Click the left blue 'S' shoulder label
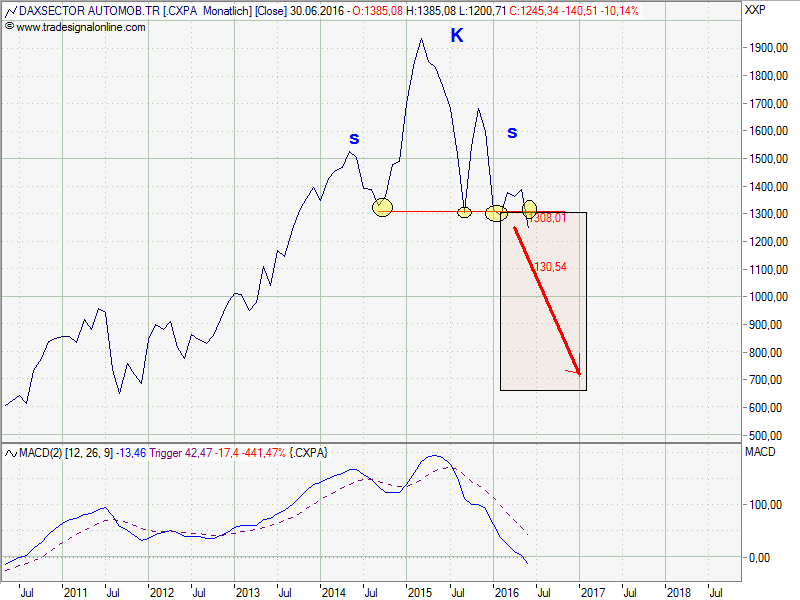The height and width of the screenshot is (600, 800). [x=353, y=138]
